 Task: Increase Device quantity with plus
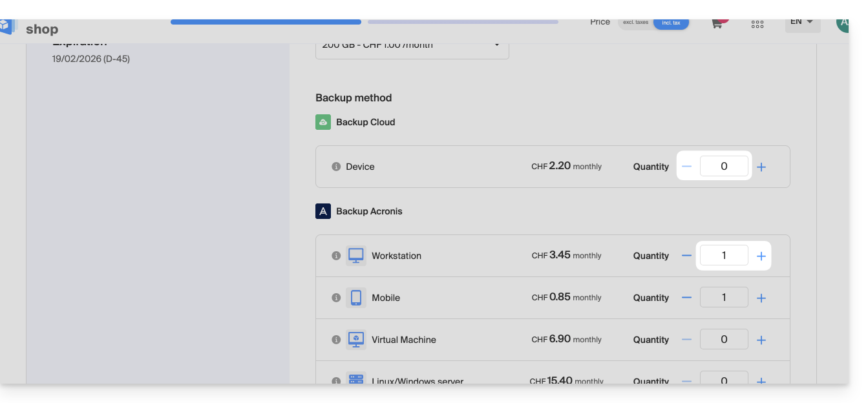(761, 167)
